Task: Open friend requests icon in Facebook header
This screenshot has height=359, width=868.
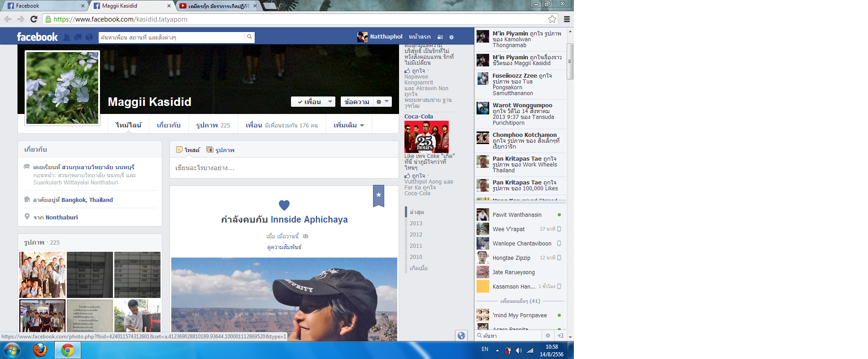Action: click(x=66, y=37)
